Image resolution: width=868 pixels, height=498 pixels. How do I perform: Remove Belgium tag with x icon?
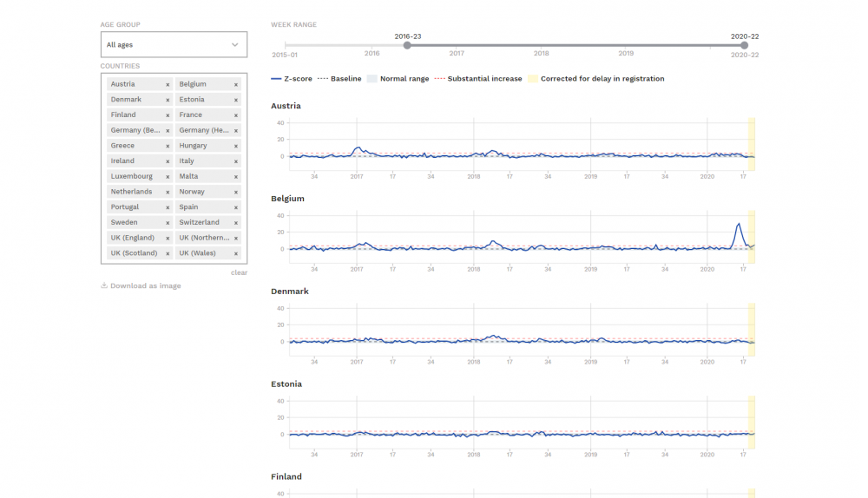point(236,85)
